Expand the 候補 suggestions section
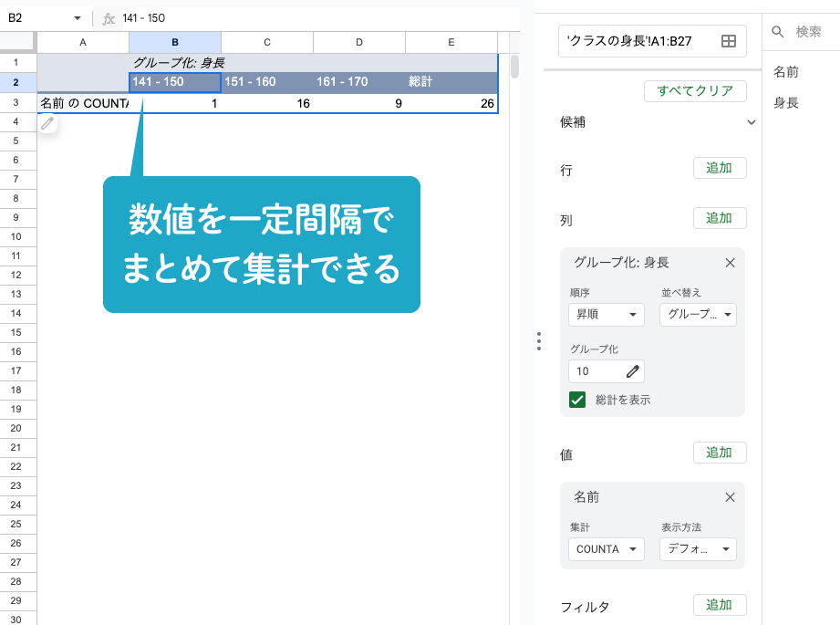 point(751,122)
